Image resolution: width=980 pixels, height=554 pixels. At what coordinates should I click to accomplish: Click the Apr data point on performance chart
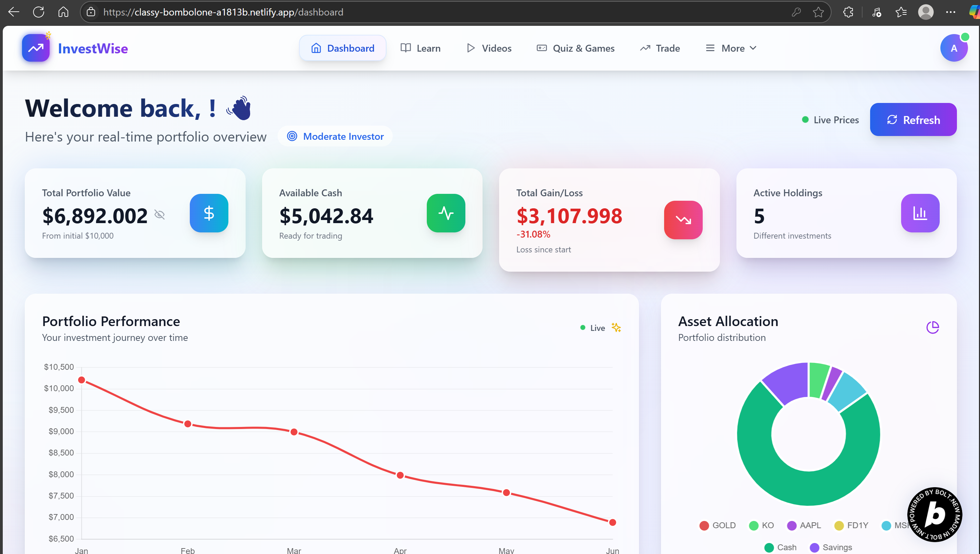400,475
